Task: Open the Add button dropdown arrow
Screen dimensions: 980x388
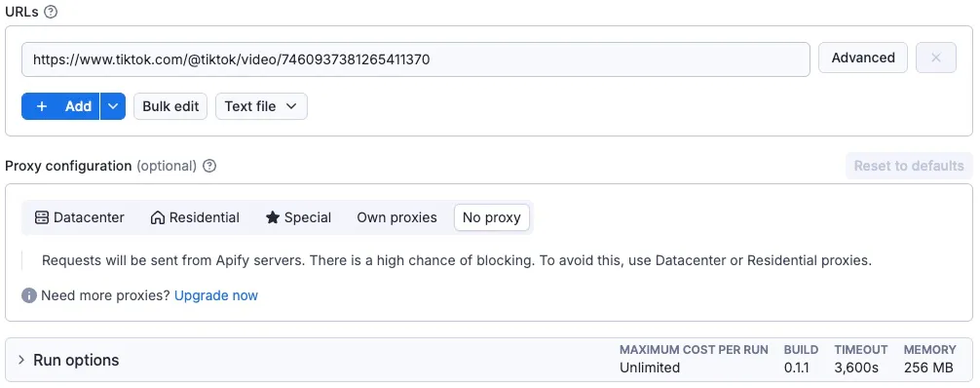Action: [112, 106]
